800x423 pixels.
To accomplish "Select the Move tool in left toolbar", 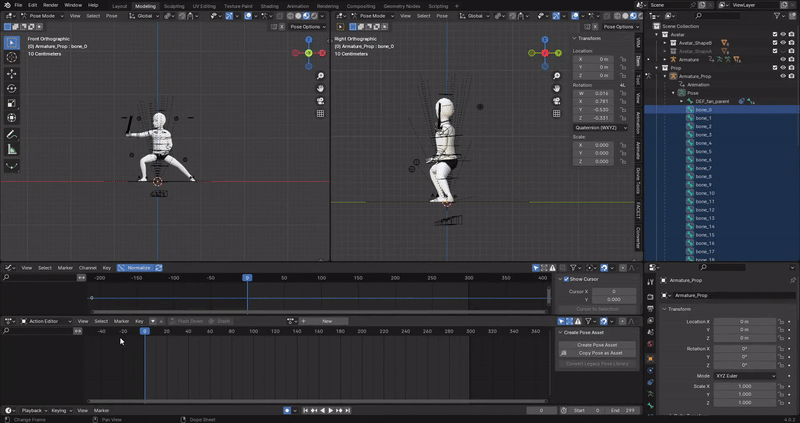I will click(x=12, y=73).
